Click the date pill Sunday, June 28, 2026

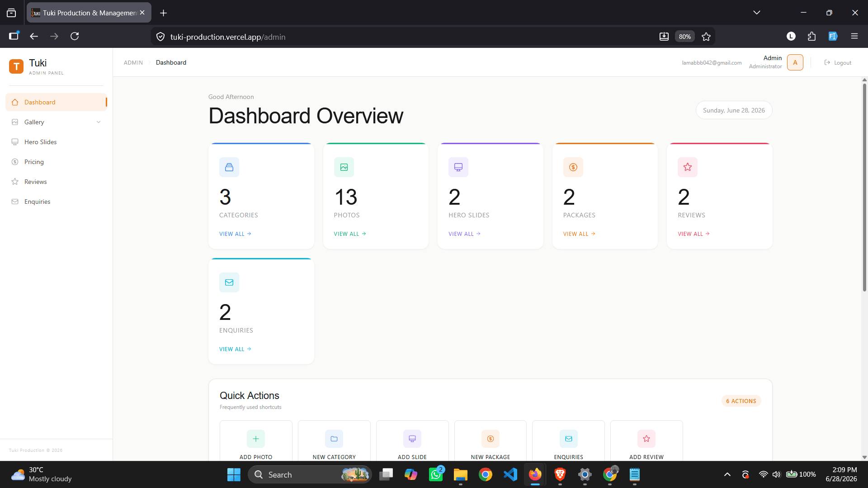pyautogui.click(x=734, y=110)
